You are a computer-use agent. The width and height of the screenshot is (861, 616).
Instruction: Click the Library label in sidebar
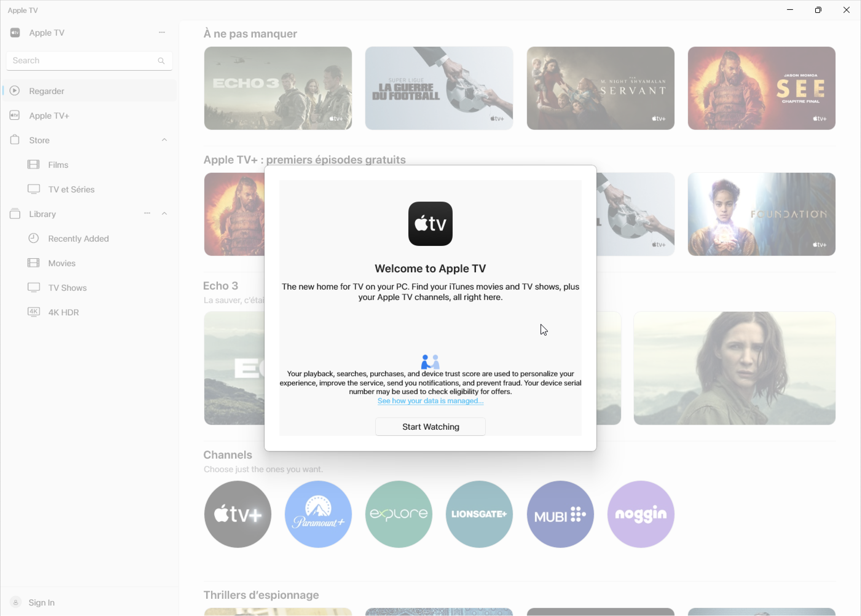pos(42,214)
